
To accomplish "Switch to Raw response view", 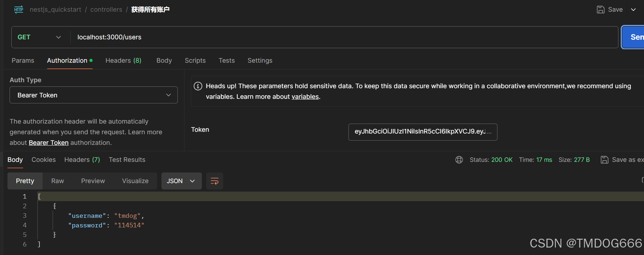I will 58,181.
